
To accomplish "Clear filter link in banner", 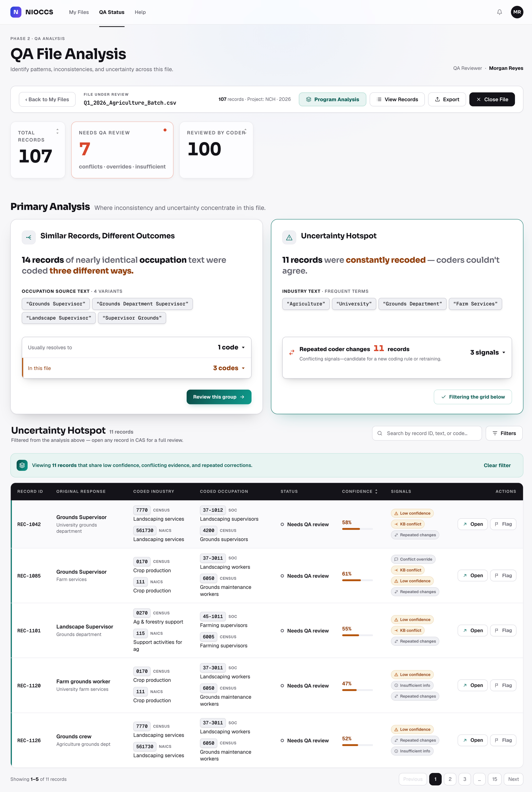I will tap(497, 465).
